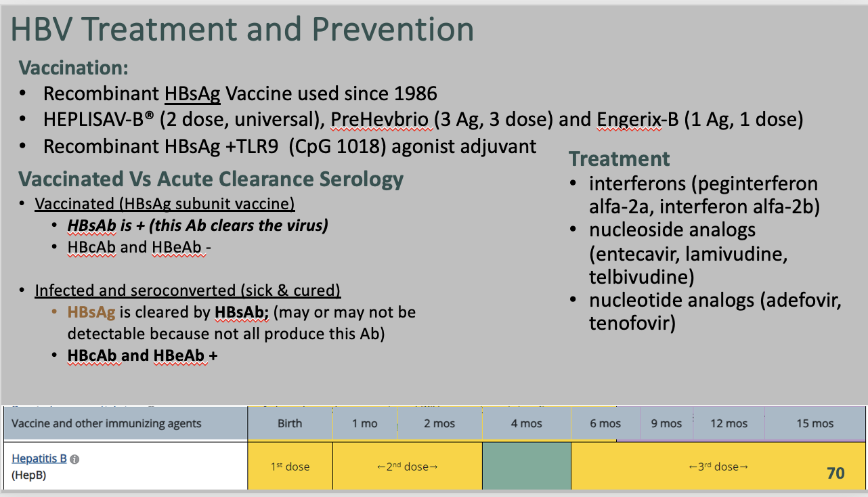Click the '4 mos' column header
868x497 pixels.
pos(526,424)
